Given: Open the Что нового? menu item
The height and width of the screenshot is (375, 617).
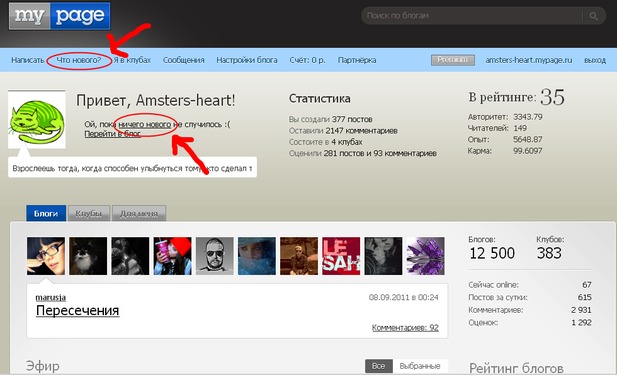Looking at the screenshot, I should point(79,60).
